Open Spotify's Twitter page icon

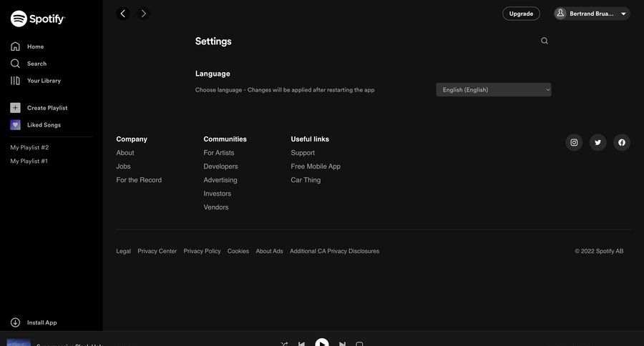[597, 142]
